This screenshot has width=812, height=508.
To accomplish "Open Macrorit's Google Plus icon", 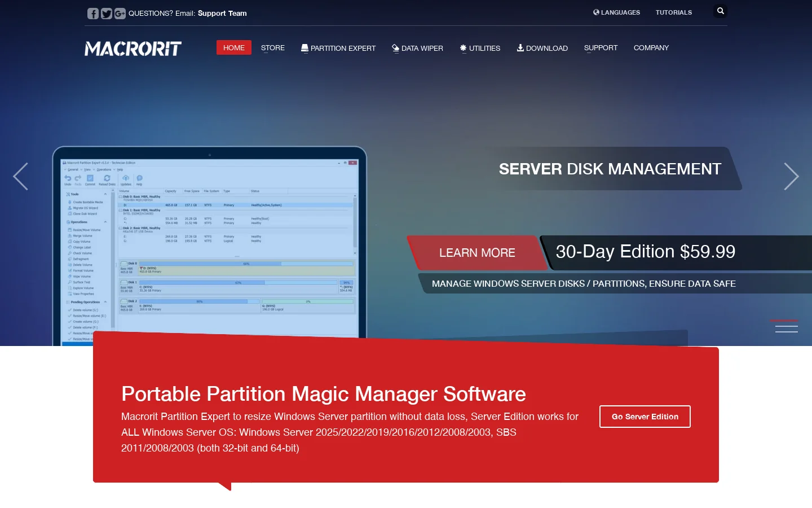I will click(120, 14).
